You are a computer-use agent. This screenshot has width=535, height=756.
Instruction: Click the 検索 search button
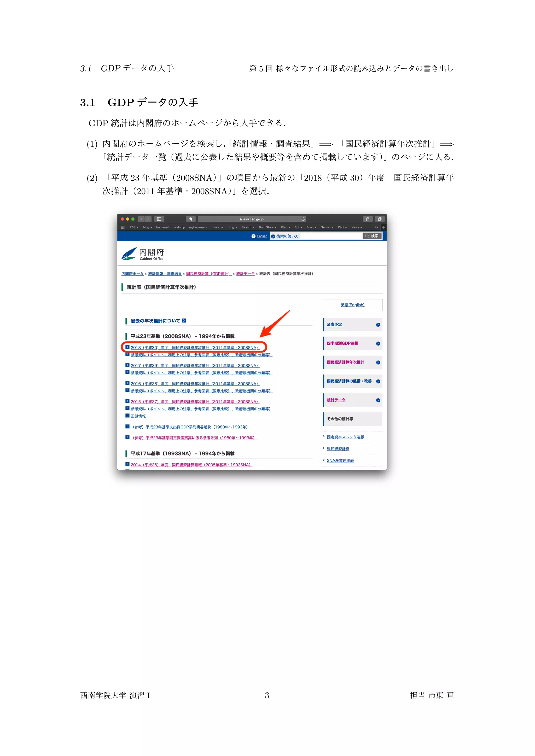pos(372,236)
